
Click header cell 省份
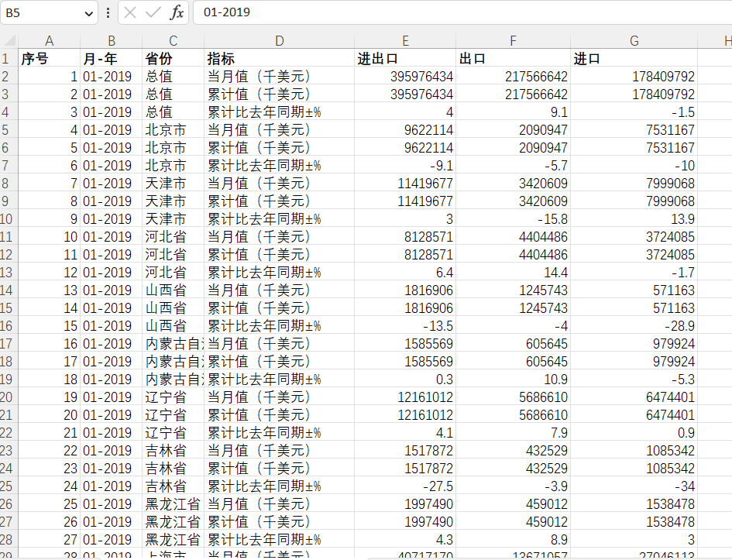pos(174,59)
